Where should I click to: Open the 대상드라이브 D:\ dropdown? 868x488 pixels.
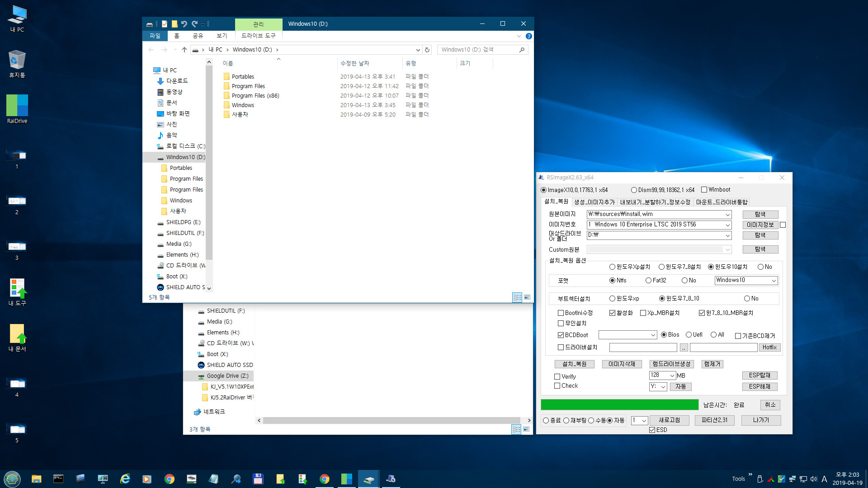tap(727, 235)
